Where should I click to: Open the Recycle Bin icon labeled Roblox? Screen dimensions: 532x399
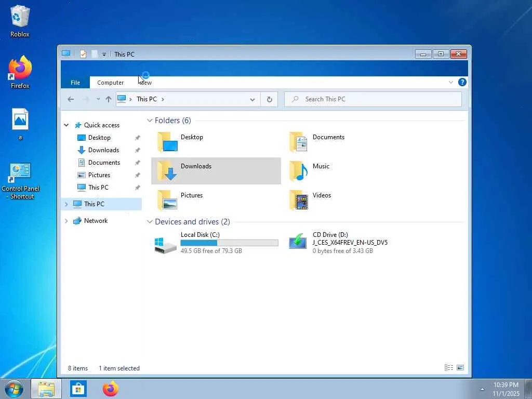pos(20,21)
